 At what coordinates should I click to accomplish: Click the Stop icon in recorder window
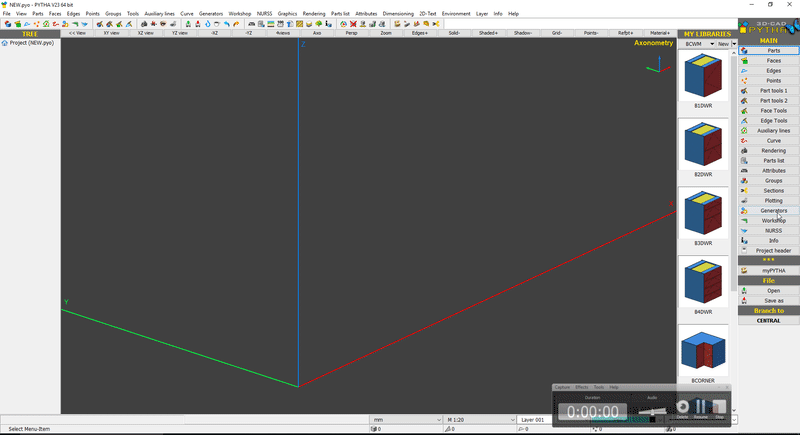tap(719, 407)
